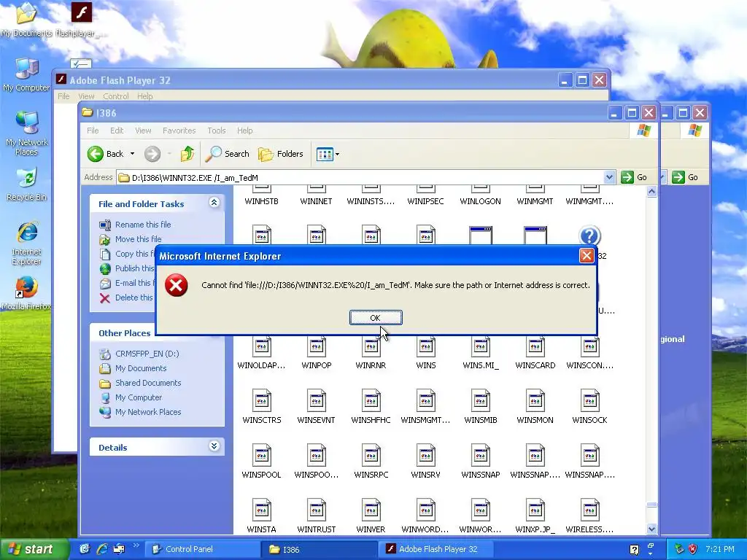Click scrollbar up arrow in I386 file list

pos(651,192)
